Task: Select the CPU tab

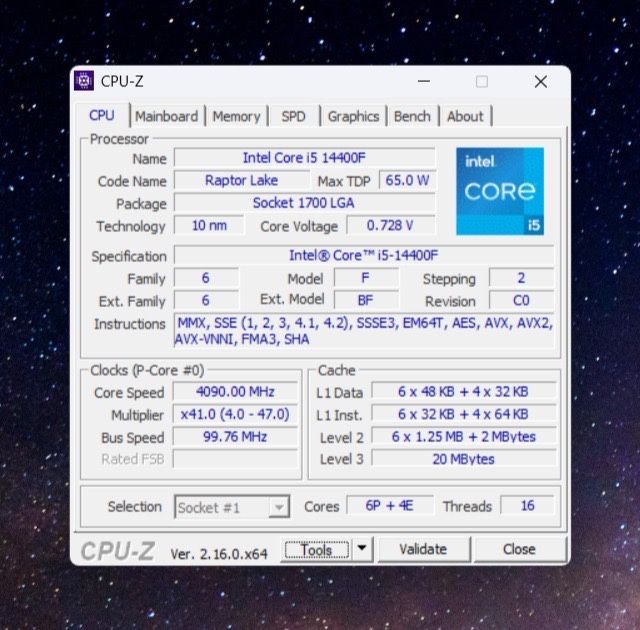Action: [x=102, y=115]
